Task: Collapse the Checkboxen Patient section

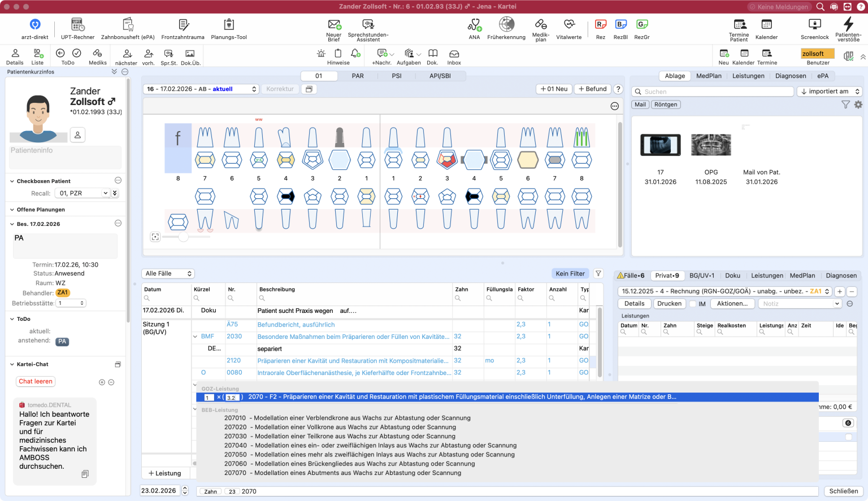Action: coord(12,181)
